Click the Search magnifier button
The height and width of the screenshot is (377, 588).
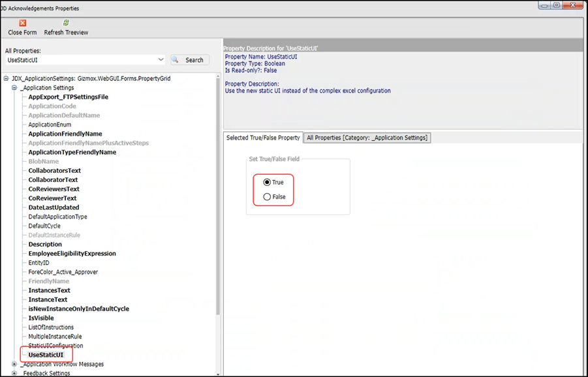pos(190,60)
